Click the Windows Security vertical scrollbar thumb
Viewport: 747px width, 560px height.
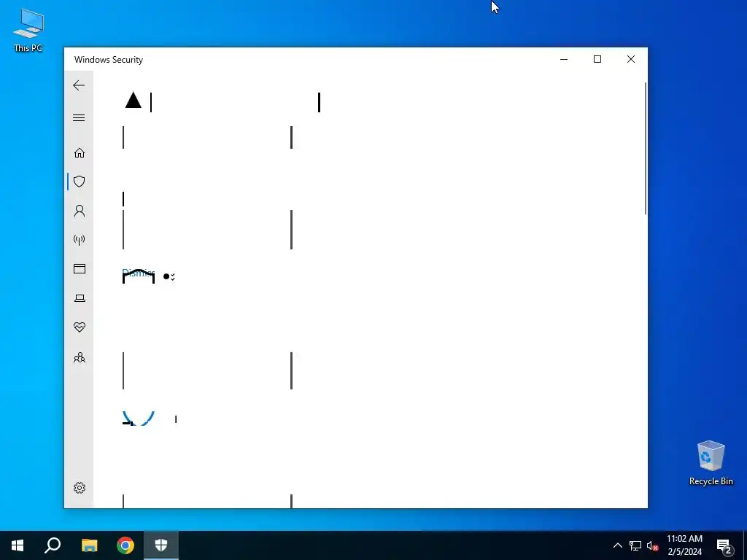click(646, 148)
